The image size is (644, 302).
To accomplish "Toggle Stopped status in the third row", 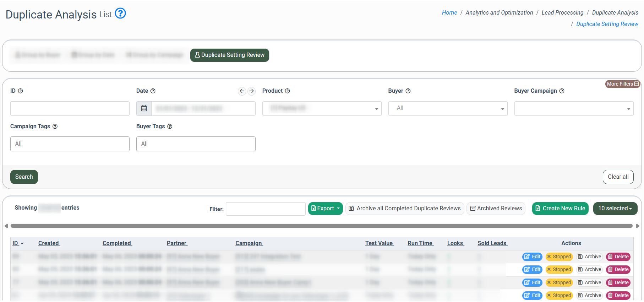I will [x=559, y=282].
